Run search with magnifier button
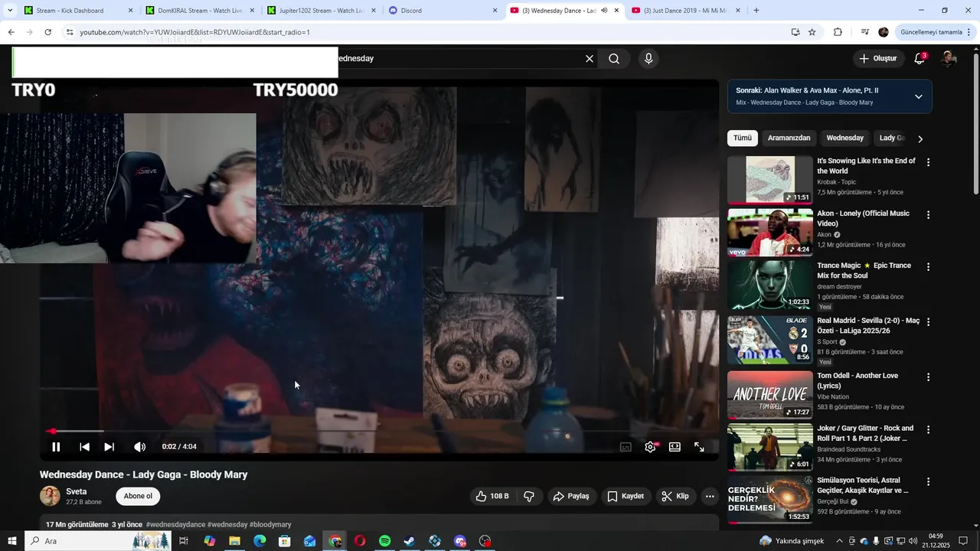 coord(614,59)
